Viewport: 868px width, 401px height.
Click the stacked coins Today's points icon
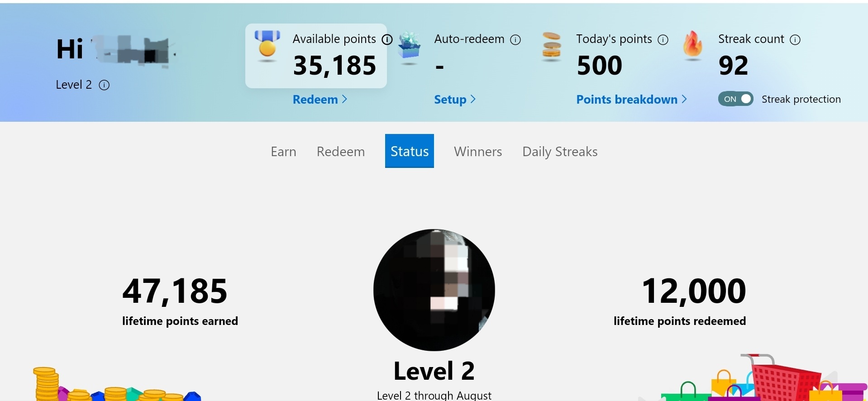coord(551,46)
